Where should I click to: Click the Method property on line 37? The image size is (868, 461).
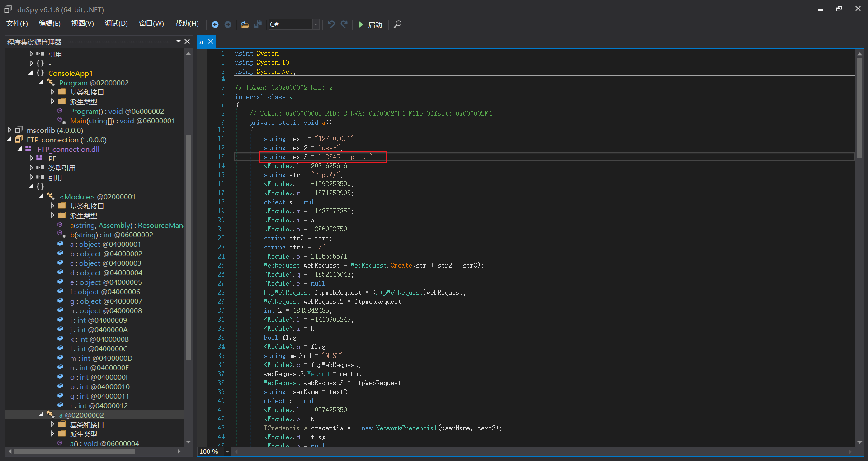point(318,374)
